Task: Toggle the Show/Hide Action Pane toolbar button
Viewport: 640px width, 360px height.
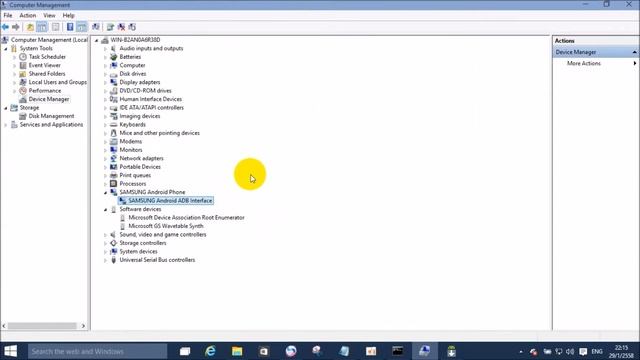Action: click(x=82, y=27)
